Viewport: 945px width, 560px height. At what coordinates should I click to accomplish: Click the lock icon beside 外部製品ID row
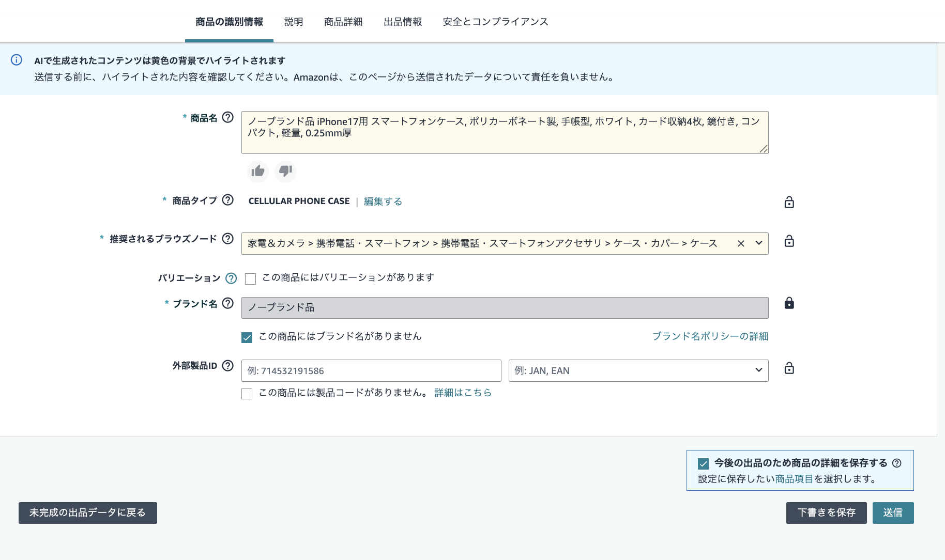789,368
